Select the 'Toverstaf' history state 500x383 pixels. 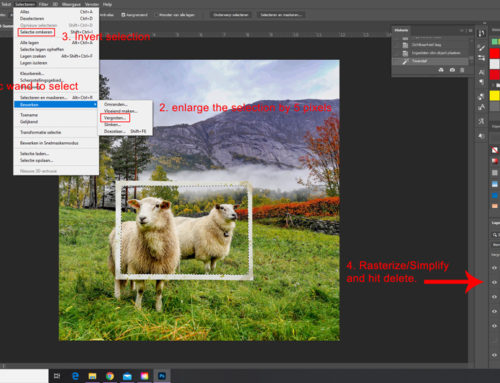431,61
